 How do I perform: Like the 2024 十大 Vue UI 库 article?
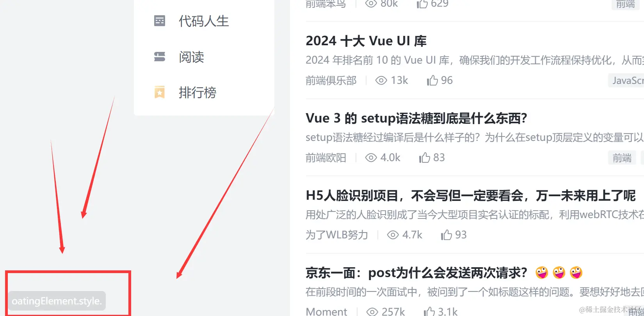432,80
